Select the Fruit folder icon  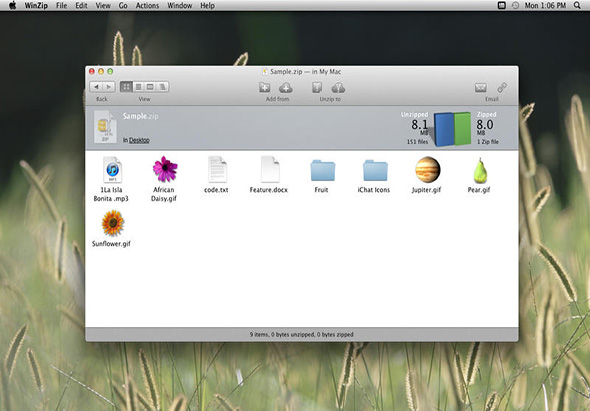322,170
